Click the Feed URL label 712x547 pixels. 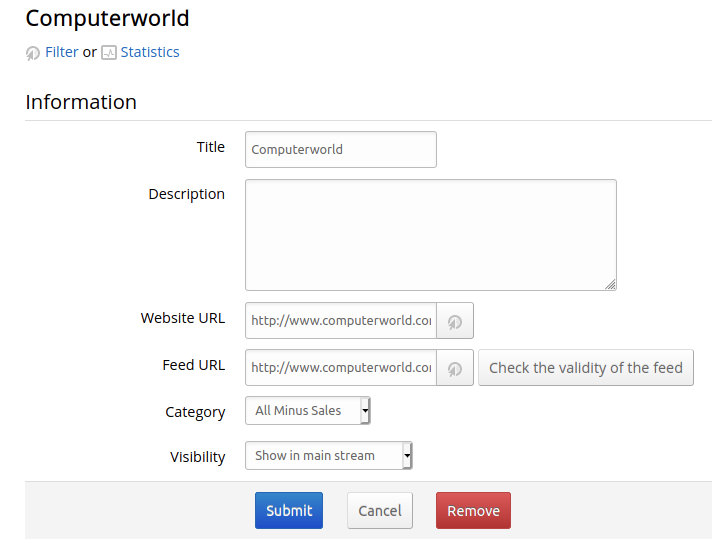pyautogui.click(x=194, y=365)
